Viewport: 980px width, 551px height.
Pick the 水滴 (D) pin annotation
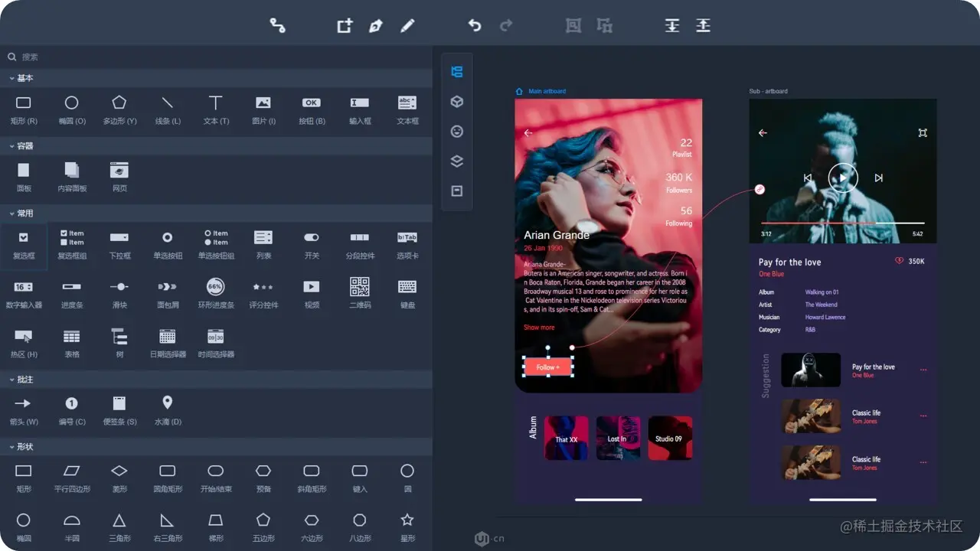pos(168,410)
